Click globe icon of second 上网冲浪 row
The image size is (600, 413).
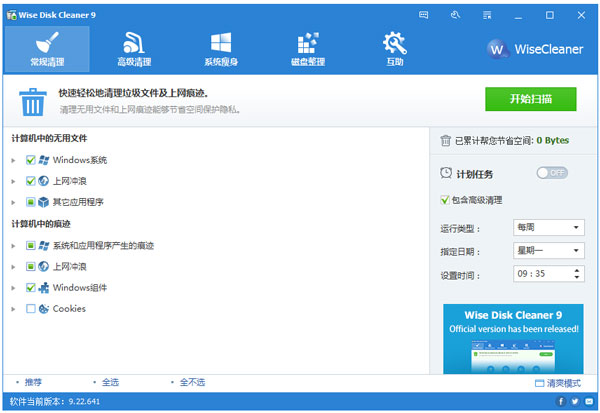pos(44,266)
